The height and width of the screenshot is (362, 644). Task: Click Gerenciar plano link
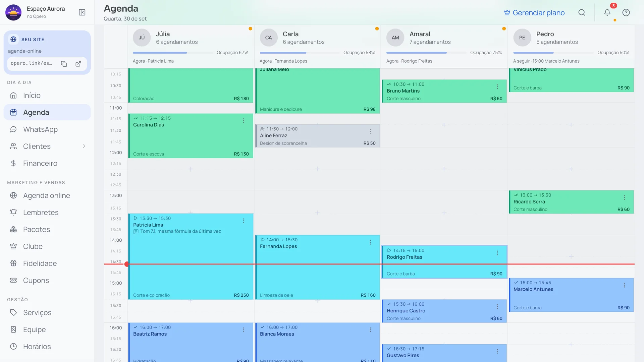click(x=534, y=13)
